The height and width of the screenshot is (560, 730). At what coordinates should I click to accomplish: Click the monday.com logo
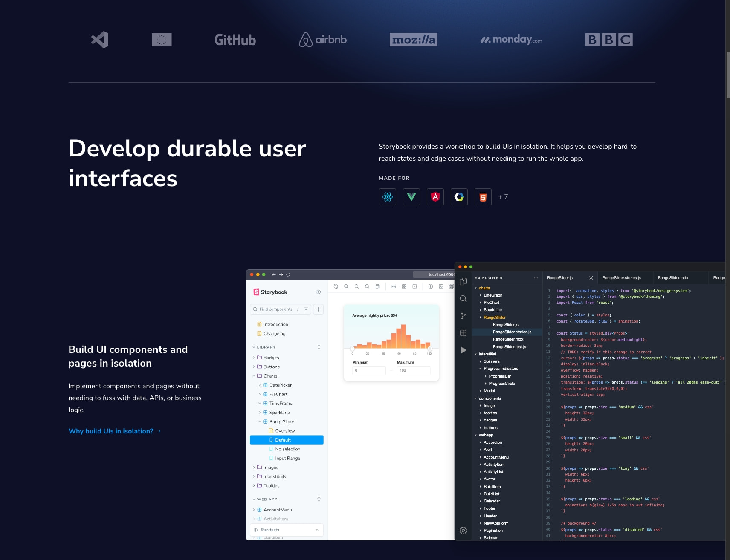pos(511,40)
